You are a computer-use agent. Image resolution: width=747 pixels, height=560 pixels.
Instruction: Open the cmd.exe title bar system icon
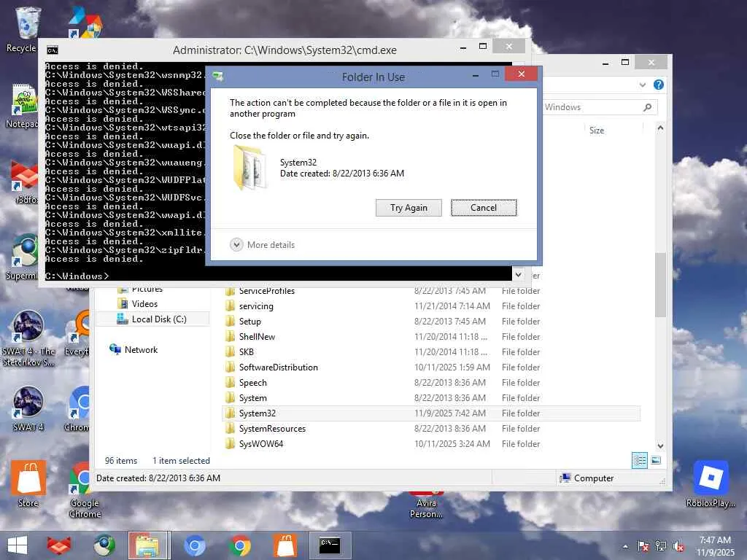tap(53, 50)
